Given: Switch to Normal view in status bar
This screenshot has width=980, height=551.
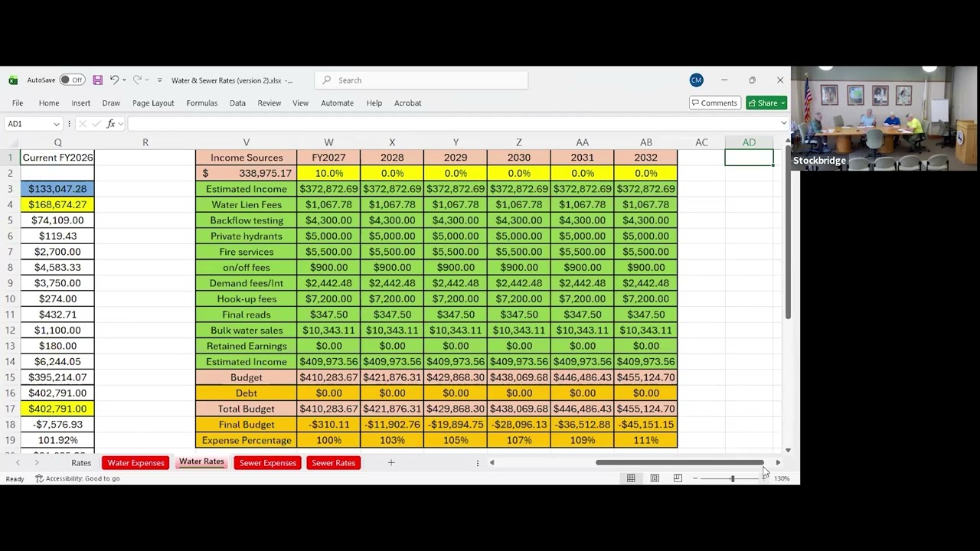Looking at the screenshot, I should pyautogui.click(x=631, y=478).
